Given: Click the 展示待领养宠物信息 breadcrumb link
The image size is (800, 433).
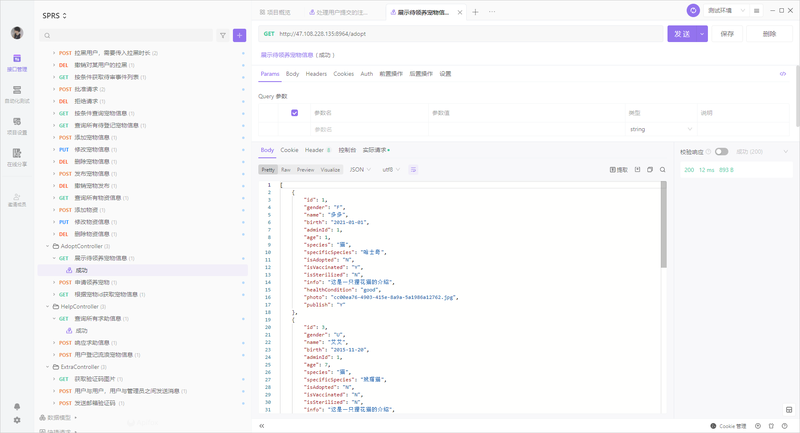Looking at the screenshot, I should click(287, 55).
